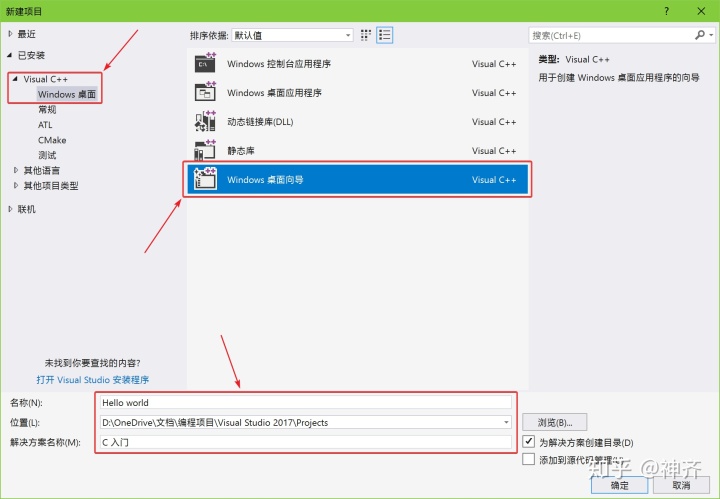Toggle 为解决方案创建目录 checkbox

coord(529,442)
